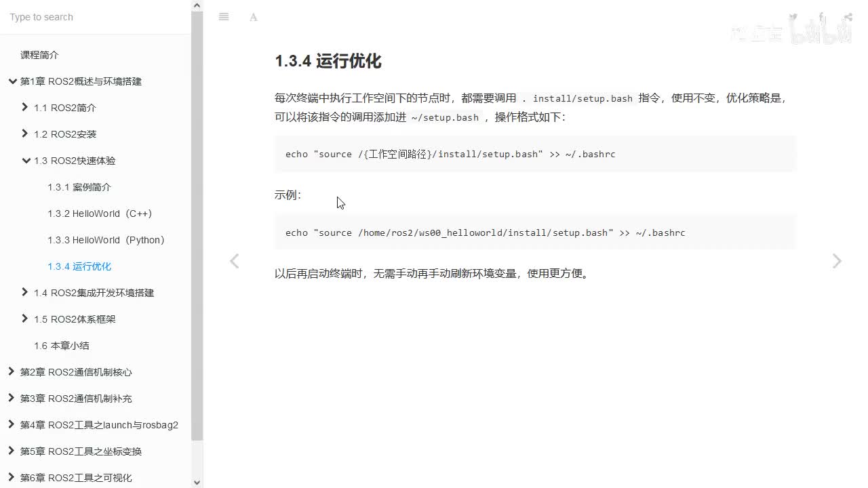This screenshot has height=488, width=868.
Task: Click the 示例: label
Action: point(288,195)
